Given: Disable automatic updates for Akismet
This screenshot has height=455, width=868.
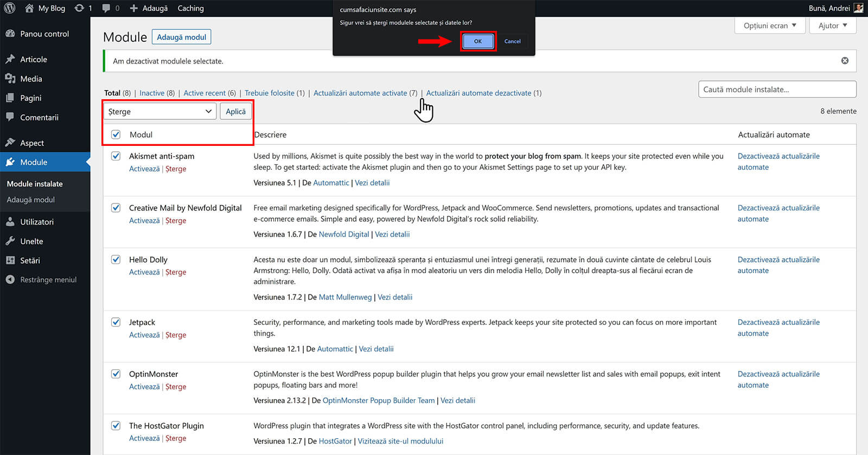Looking at the screenshot, I should [778, 162].
